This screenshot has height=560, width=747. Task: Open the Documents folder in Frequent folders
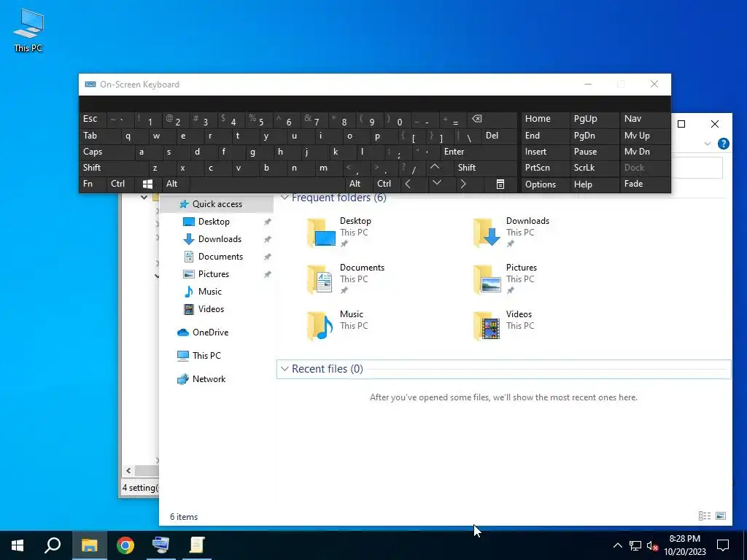[x=347, y=279]
